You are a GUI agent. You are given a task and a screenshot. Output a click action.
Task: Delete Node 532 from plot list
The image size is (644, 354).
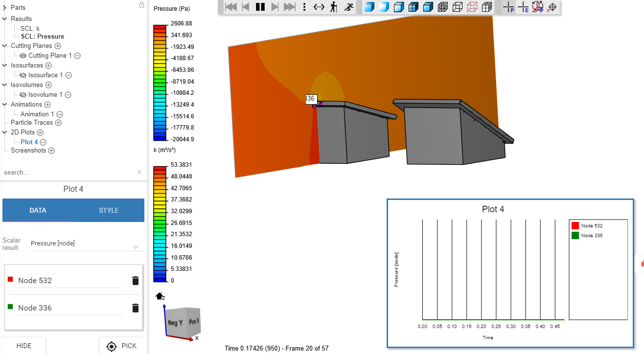coord(136,281)
